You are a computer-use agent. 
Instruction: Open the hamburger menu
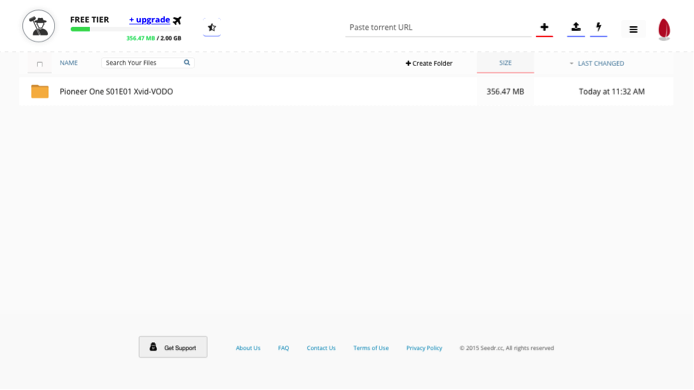tap(633, 30)
